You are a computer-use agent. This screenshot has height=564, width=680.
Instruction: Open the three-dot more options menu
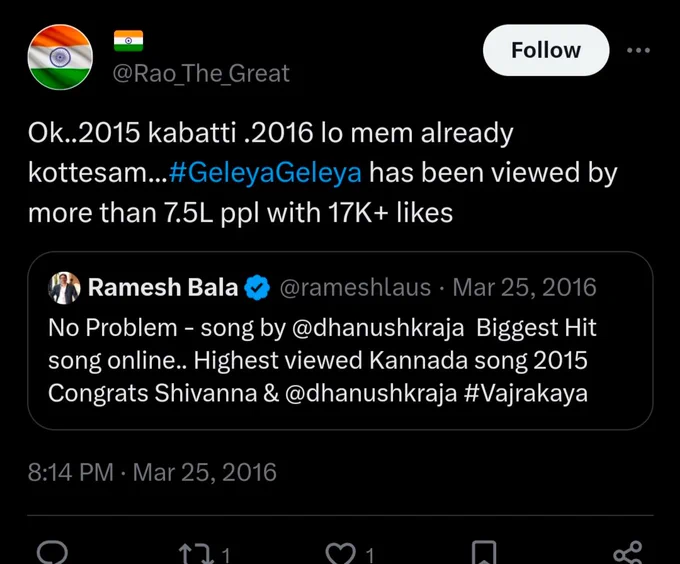pyautogui.click(x=638, y=50)
